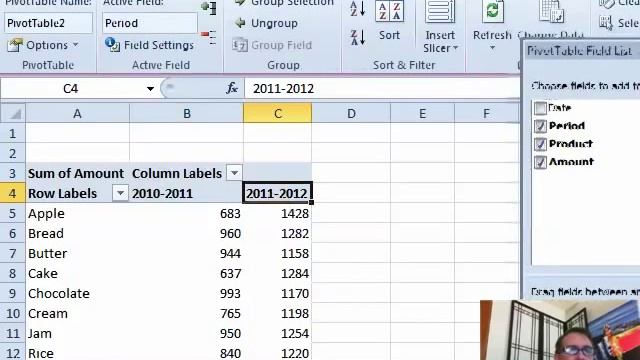This screenshot has width=640, height=360.
Task: Select row 10 header
Action: tap(12, 313)
